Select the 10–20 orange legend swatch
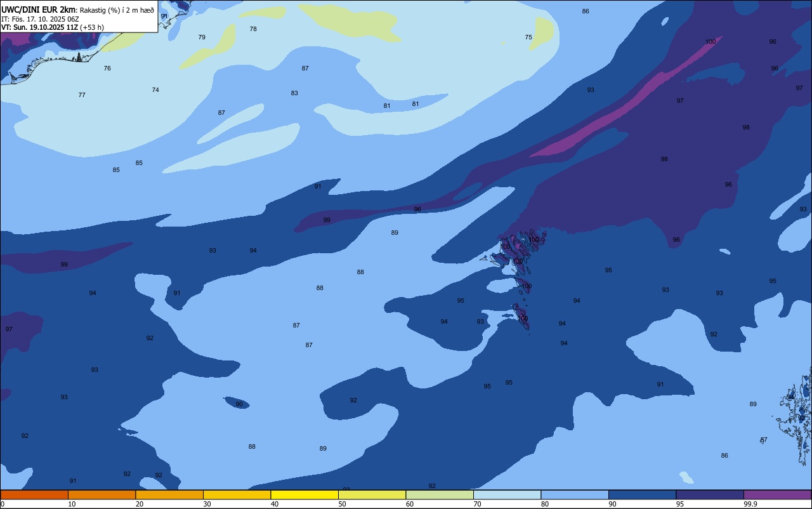This screenshot has width=812, height=509. [101, 494]
